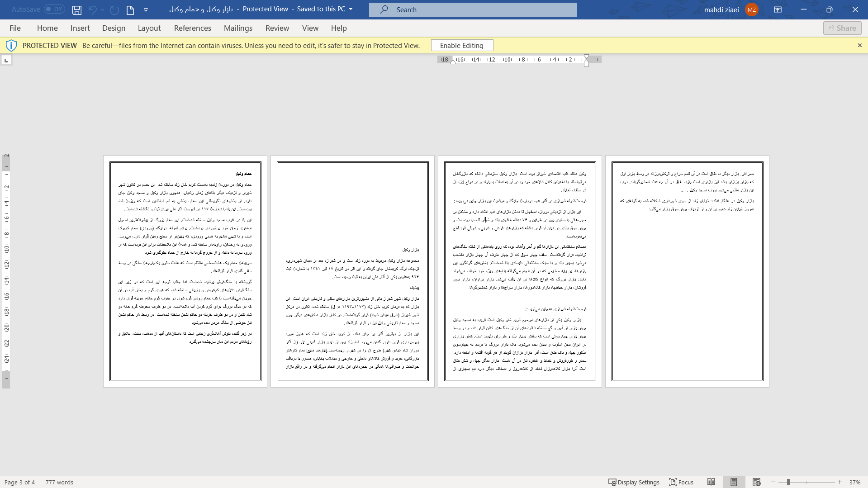Open the References tab

[x=193, y=28]
